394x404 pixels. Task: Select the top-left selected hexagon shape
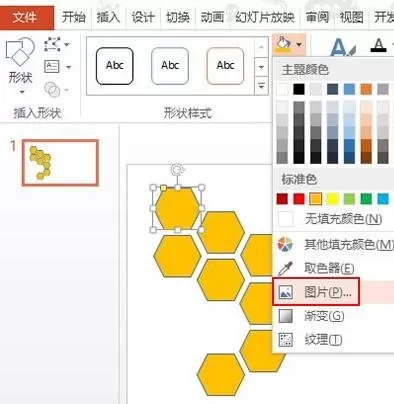pyautogui.click(x=177, y=208)
